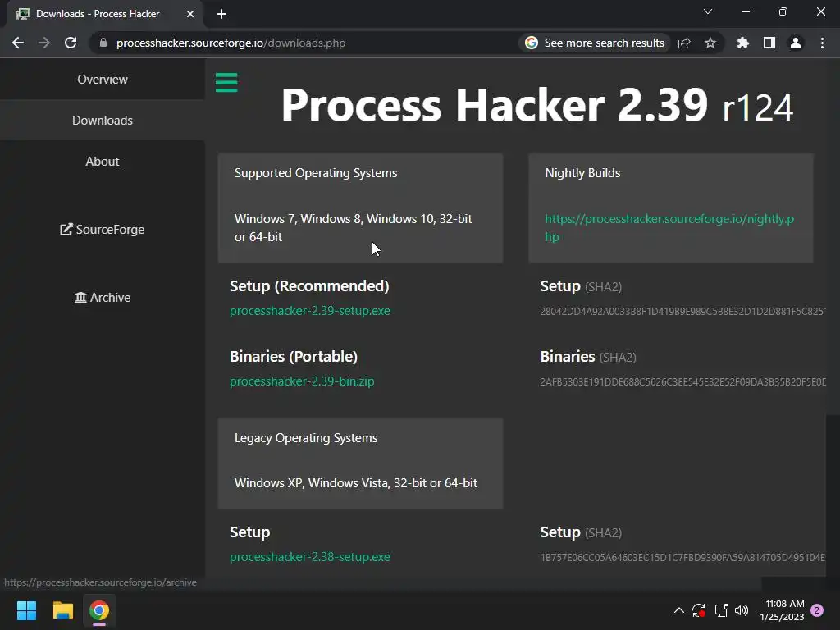Click Binaries (Portable) heading
The width and height of the screenshot is (840, 630).
tap(294, 357)
